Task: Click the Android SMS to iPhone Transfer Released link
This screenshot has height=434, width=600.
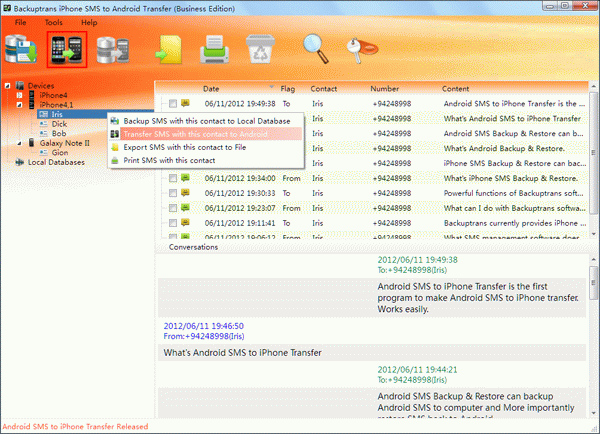Action: coord(75,426)
